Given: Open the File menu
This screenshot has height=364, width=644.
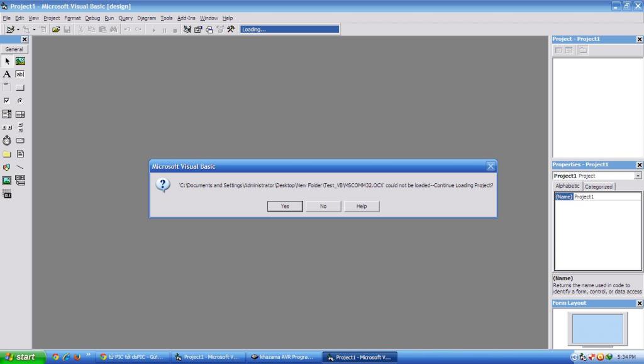Looking at the screenshot, I should point(6,18).
